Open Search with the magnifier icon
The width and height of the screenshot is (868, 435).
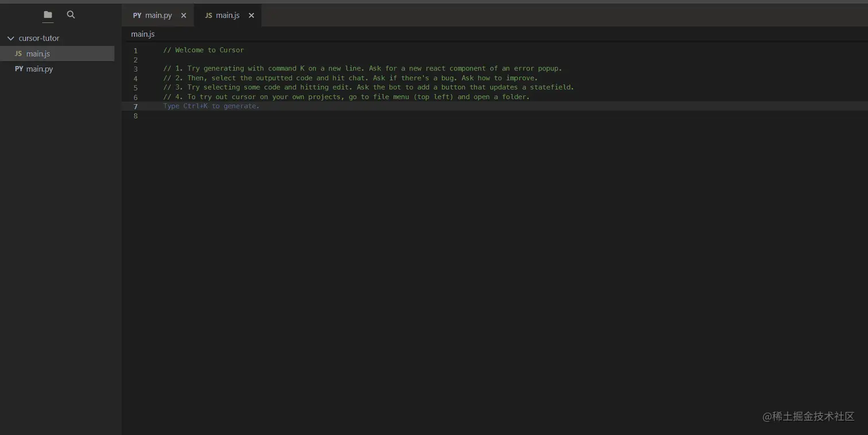pos(71,15)
